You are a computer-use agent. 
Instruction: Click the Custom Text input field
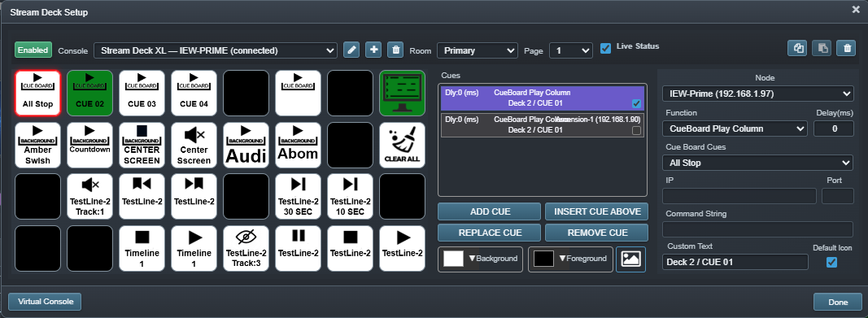click(735, 262)
